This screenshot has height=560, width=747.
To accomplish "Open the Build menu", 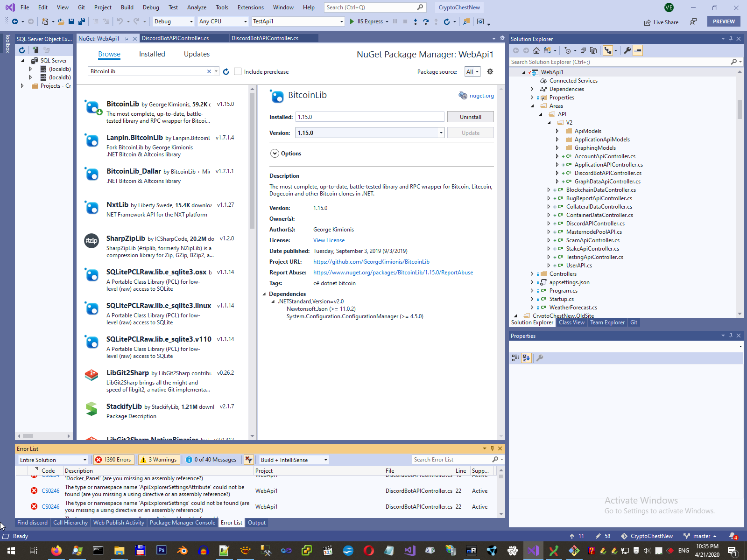I will pyautogui.click(x=127, y=7).
